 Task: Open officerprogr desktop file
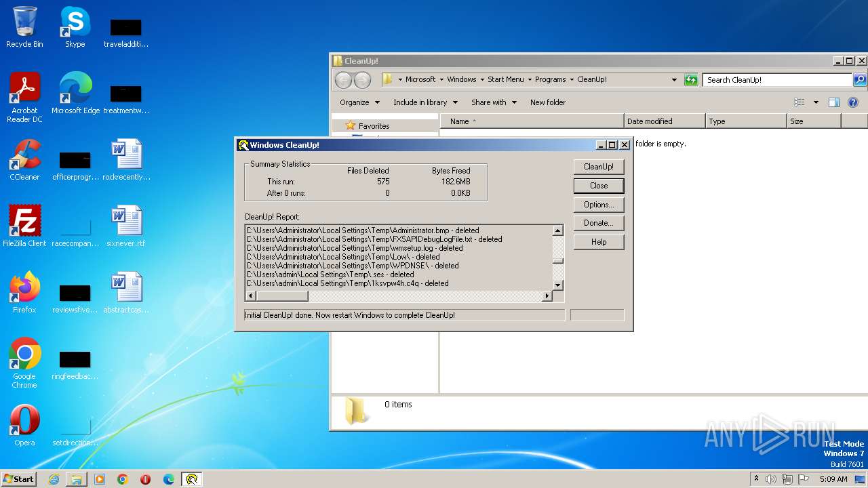click(x=75, y=165)
